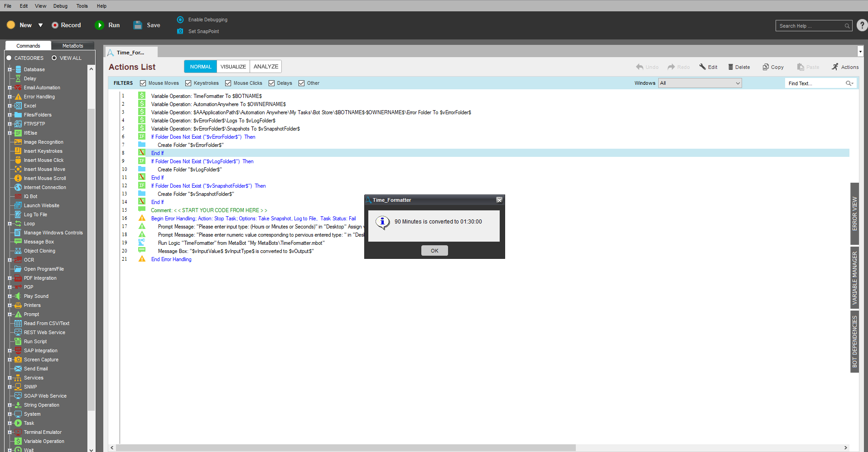868x452 pixels.
Task: Click scroll right arrow of Actions List
Action: pos(845,448)
